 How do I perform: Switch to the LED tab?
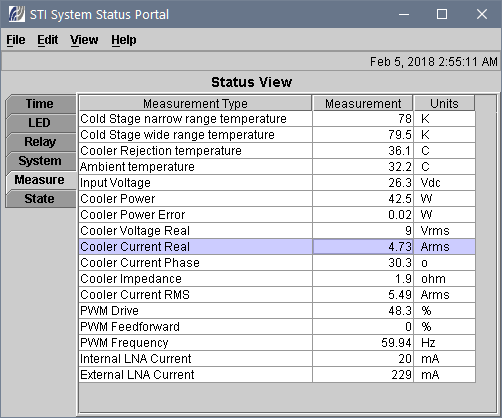[41, 123]
